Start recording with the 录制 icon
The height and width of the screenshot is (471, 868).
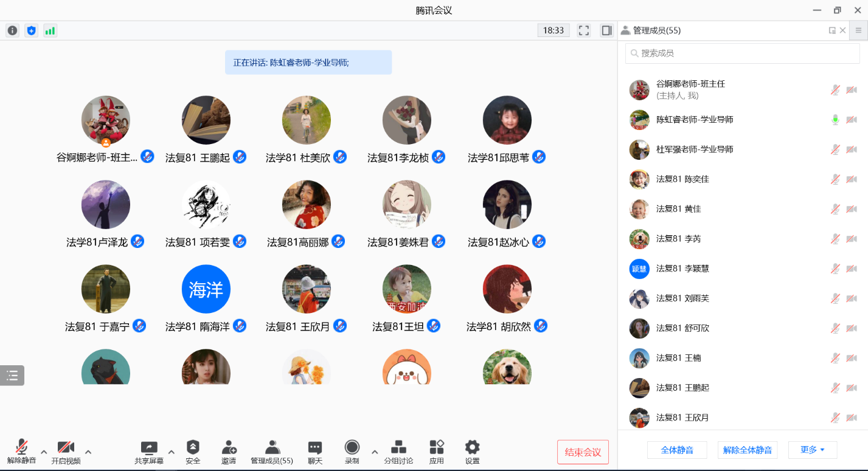click(x=352, y=449)
